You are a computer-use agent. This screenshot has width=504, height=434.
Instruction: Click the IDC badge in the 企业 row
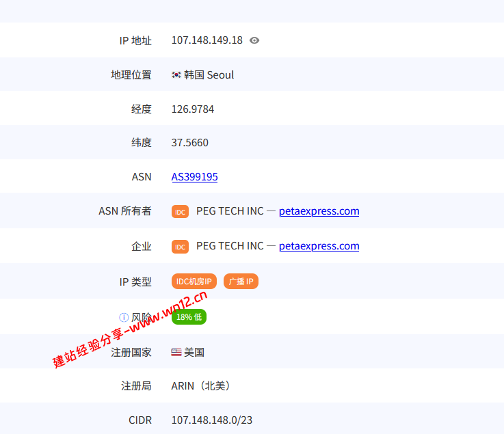[180, 247]
